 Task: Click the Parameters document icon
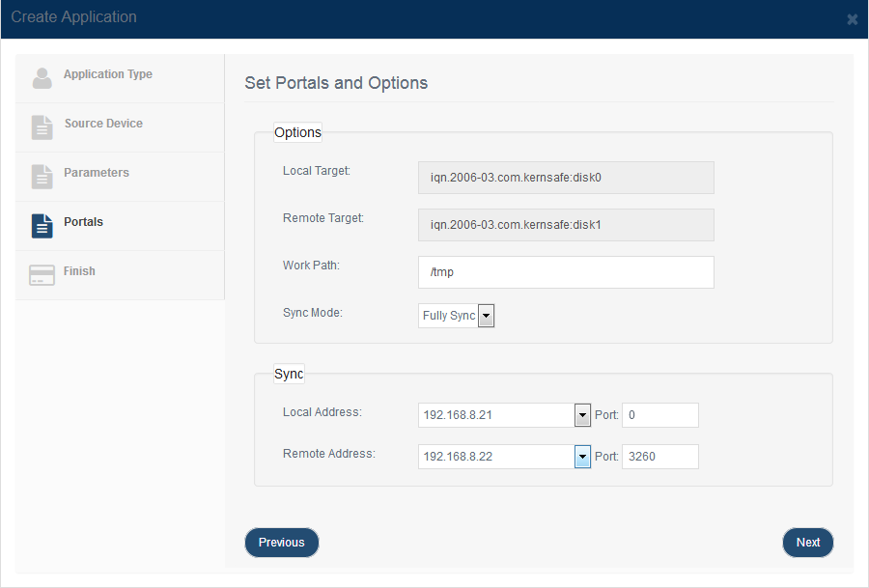click(42, 177)
